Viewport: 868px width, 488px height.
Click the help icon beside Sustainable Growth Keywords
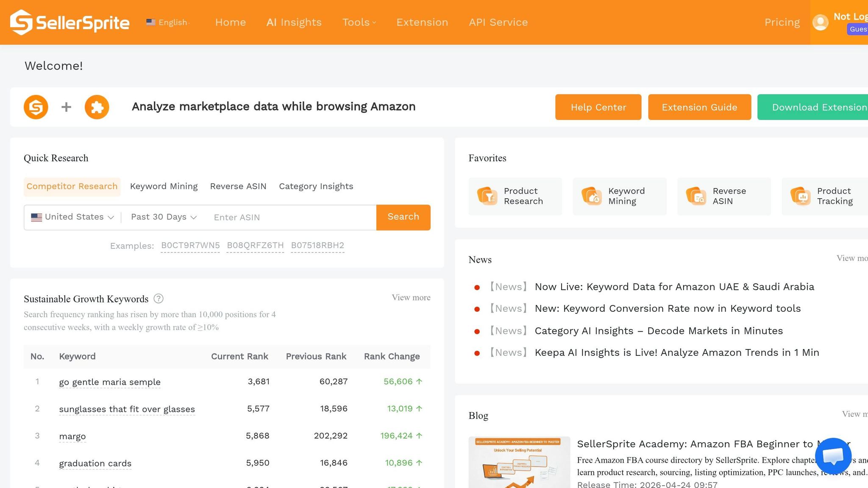159,299
